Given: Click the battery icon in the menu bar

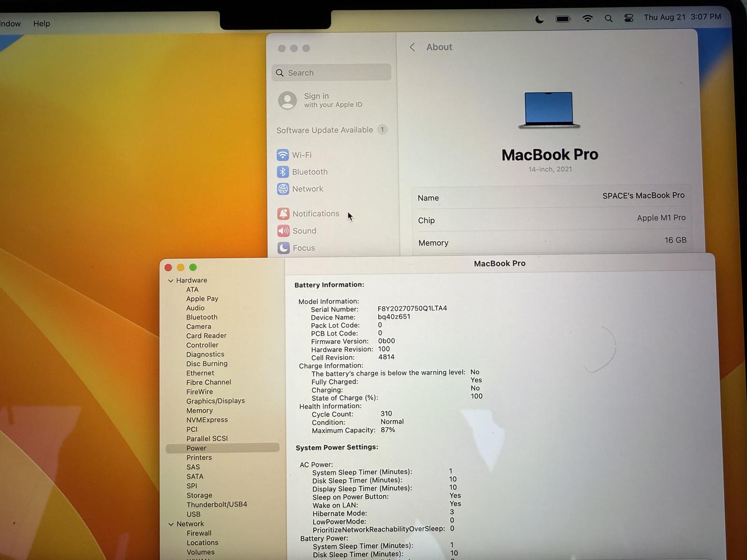Looking at the screenshot, I should click(x=563, y=19).
